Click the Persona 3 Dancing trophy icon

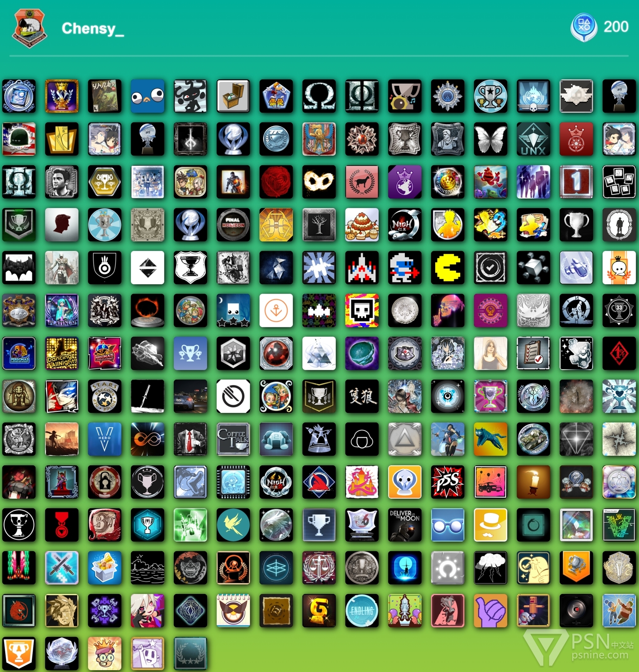click(x=19, y=353)
